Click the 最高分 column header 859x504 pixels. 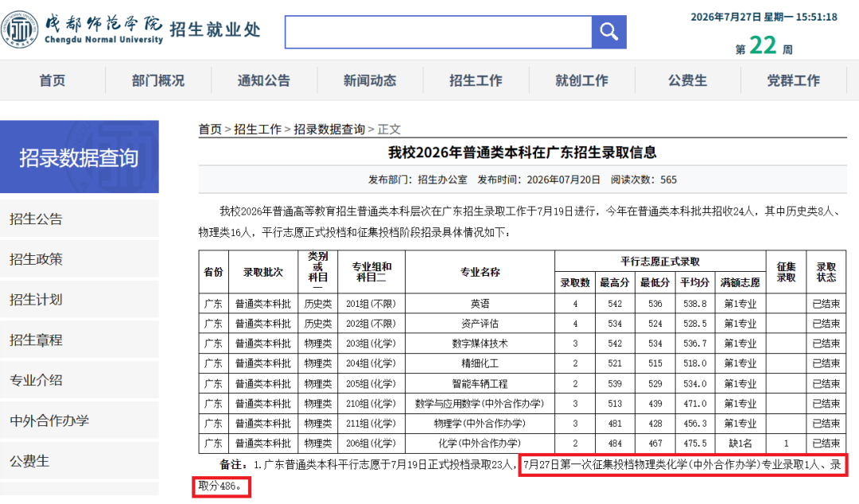coord(615,283)
